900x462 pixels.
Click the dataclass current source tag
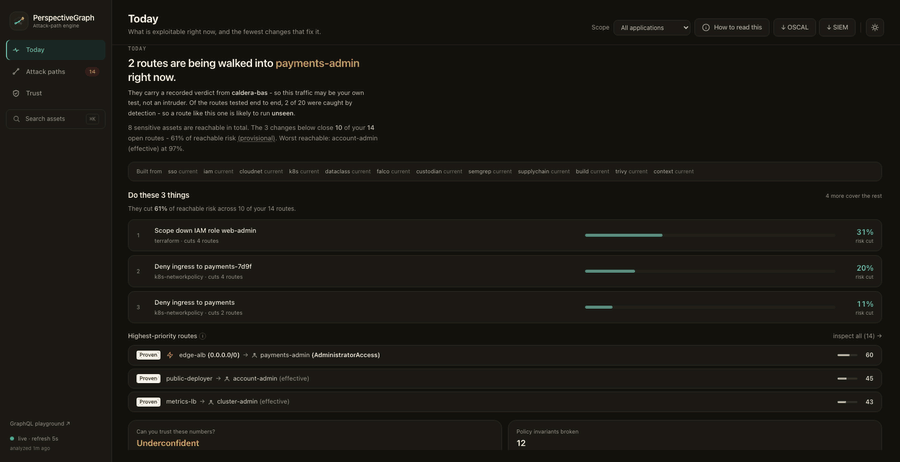pyautogui.click(x=348, y=172)
